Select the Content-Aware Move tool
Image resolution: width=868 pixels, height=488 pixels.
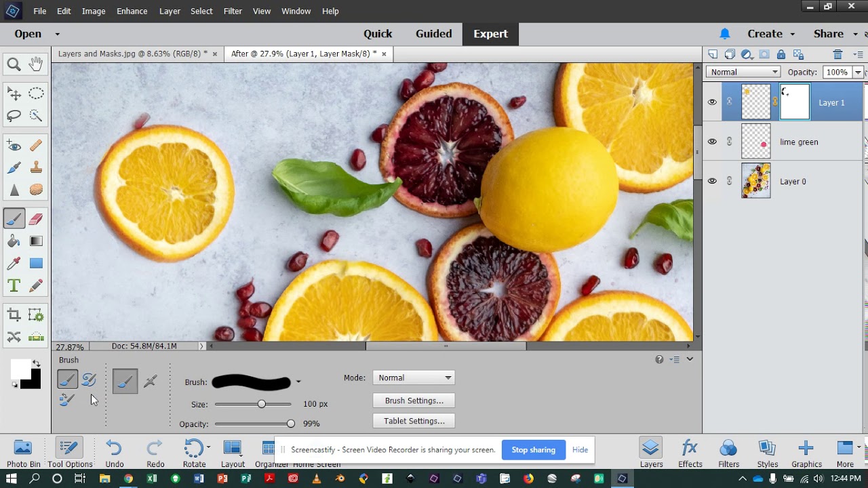click(x=14, y=337)
